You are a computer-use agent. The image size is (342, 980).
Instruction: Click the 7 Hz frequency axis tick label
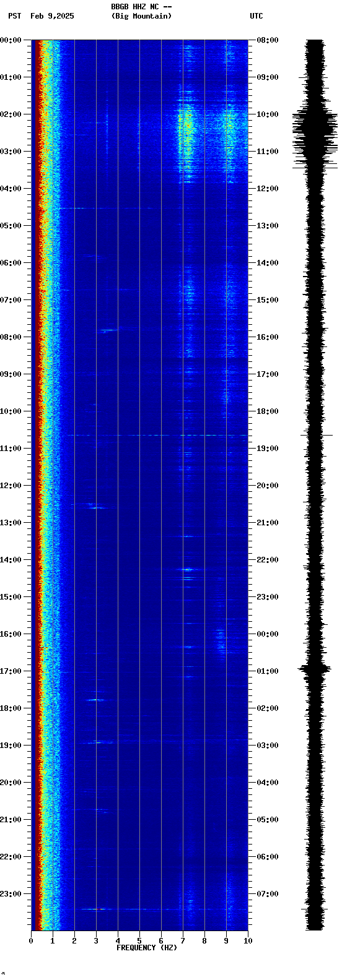coord(183,941)
